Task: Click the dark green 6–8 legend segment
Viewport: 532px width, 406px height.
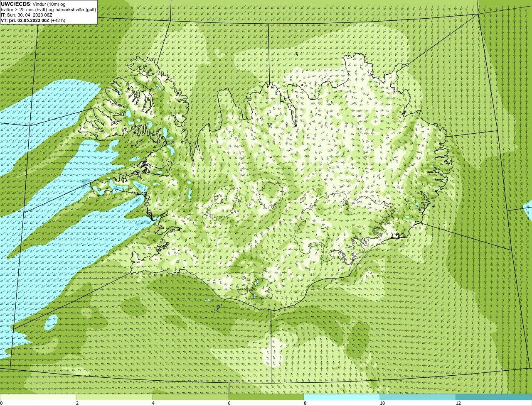Action: pyautogui.click(x=266, y=397)
